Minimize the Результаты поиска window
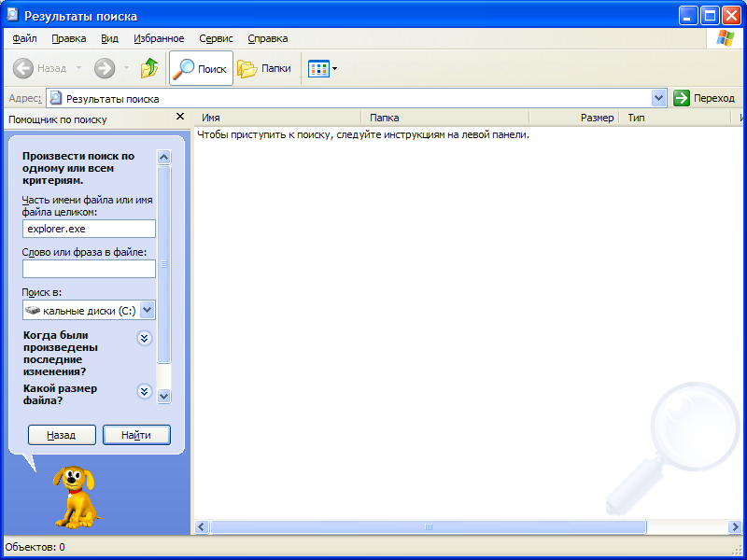This screenshot has width=747, height=560. coord(687,16)
